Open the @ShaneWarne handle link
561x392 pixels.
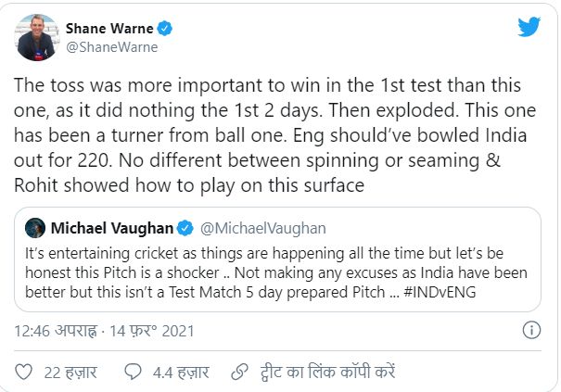[x=110, y=47]
